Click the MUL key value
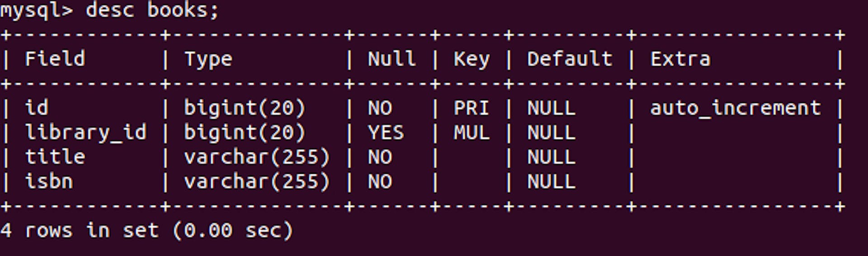Screen dimensions: 868x256 (x=472, y=132)
